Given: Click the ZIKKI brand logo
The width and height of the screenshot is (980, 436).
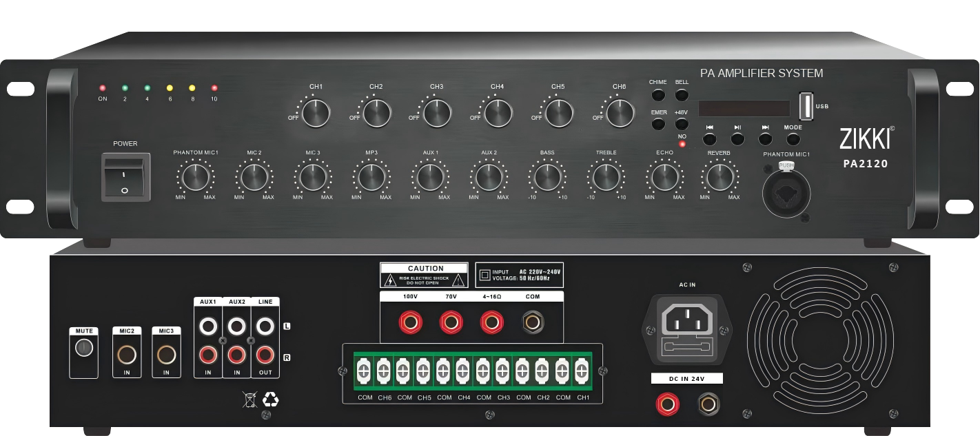Looking at the screenshot, I should click(866, 138).
